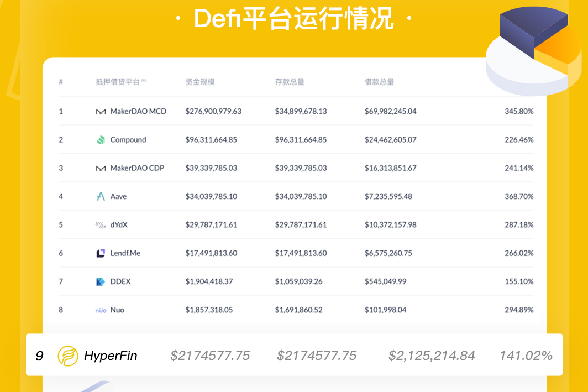Open the Aave platform name
This screenshot has height=392, width=588.
(118, 196)
